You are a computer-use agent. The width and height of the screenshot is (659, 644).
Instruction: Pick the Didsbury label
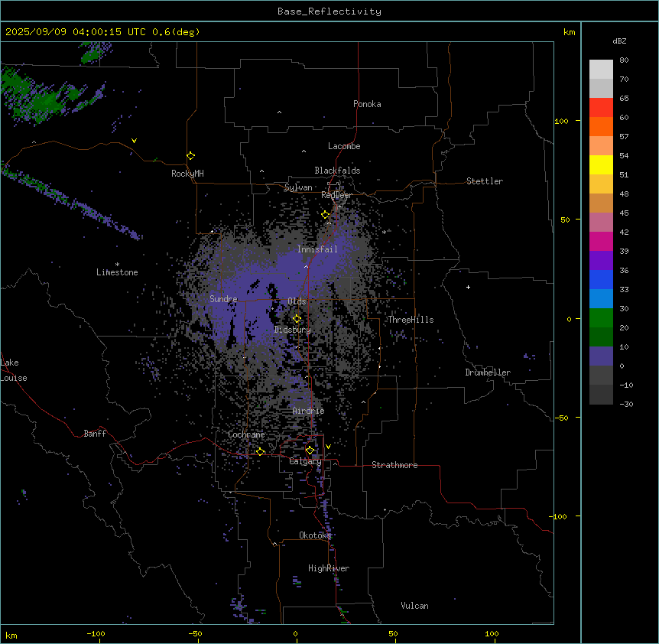pyautogui.click(x=293, y=330)
